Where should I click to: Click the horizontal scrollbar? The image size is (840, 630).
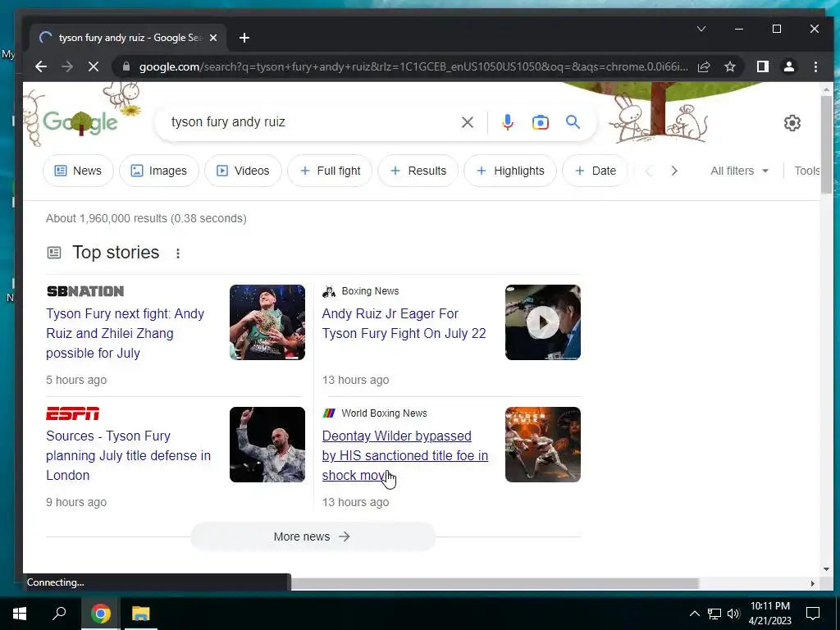click(x=493, y=583)
